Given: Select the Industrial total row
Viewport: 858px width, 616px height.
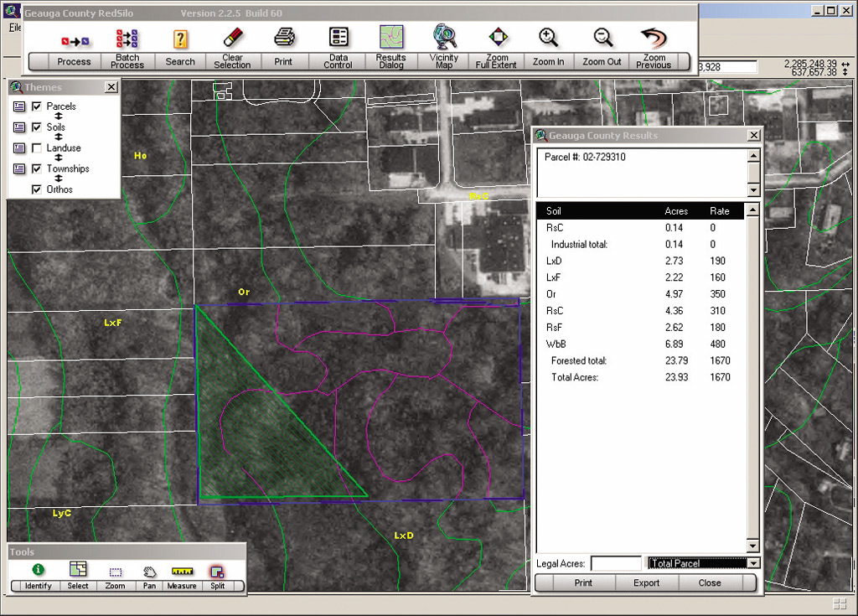Looking at the screenshot, I should tap(641, 245).
